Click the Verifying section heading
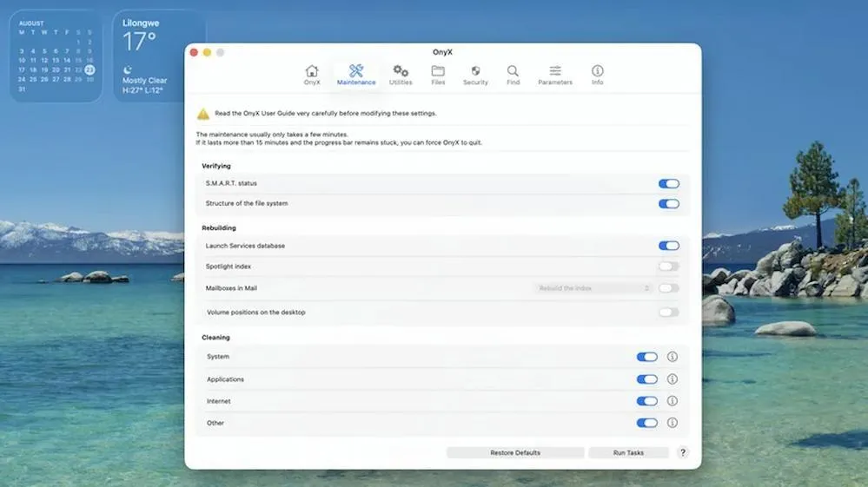868x487 pixels. tap(215, 166)
